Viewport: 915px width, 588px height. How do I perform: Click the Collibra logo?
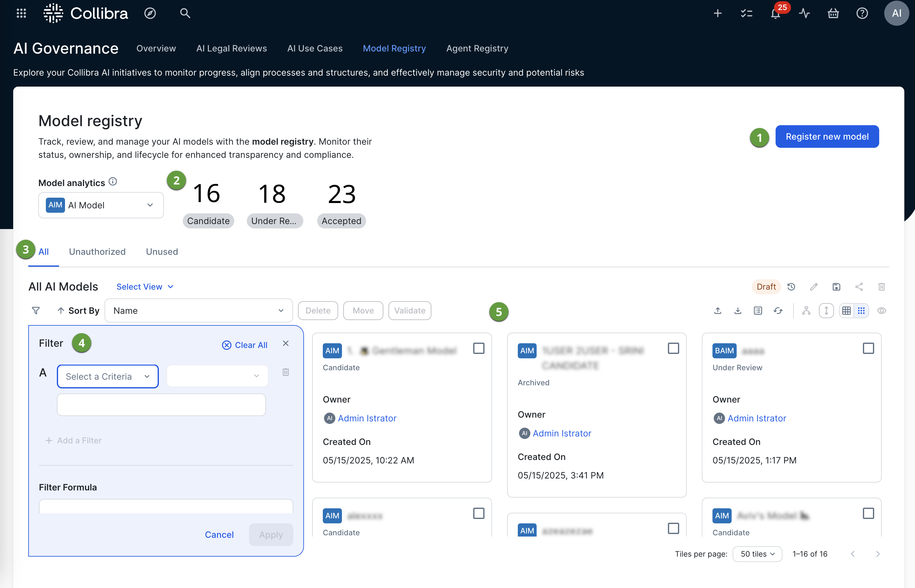[x=86, y=13]
